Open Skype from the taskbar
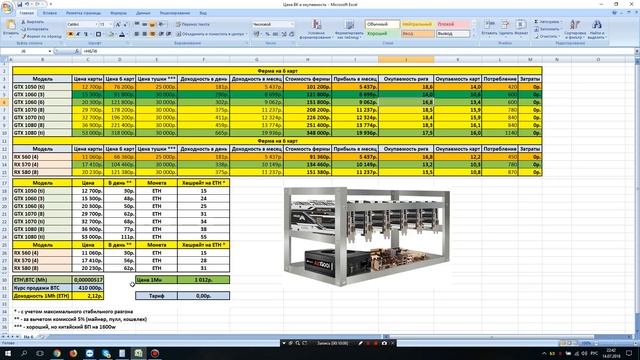This screenshot has width=640, height=360. [106, 353]
